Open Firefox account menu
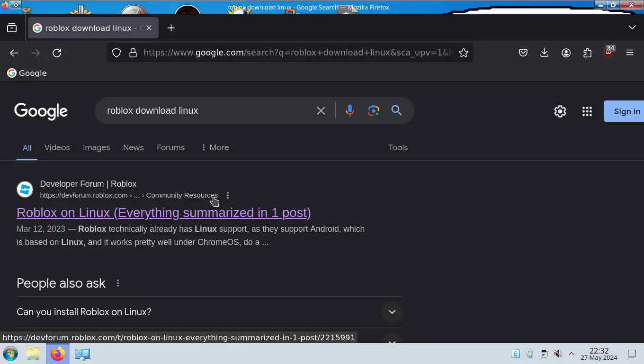Screen dimensions: 644x364 (x=566, y=53)
